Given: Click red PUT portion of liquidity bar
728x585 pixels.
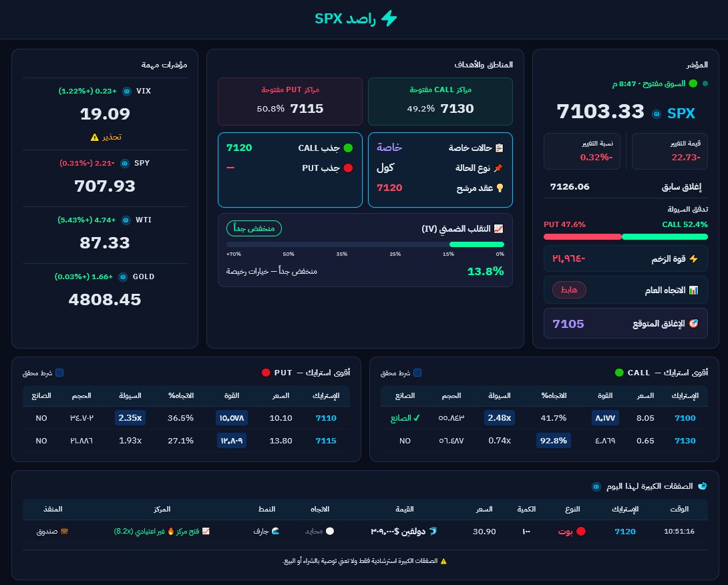Looking at the screenshot, I should tap(582, 237).
